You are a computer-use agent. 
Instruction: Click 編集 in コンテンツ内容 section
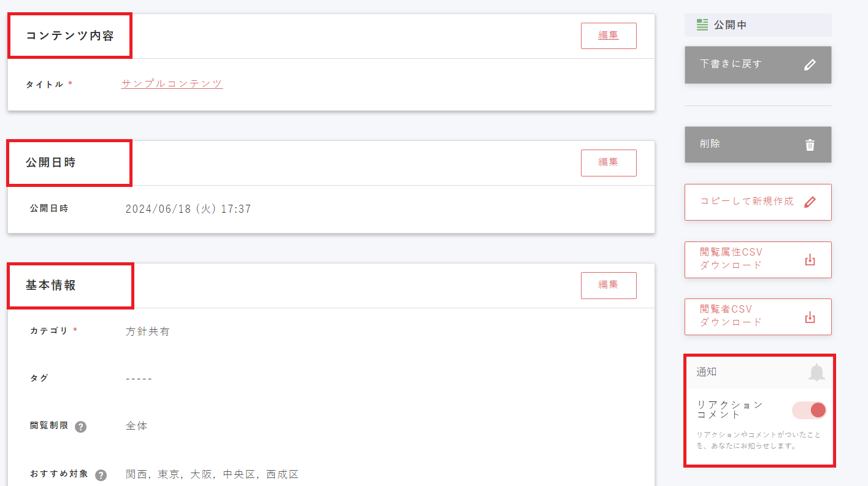(x=609, y=36)
